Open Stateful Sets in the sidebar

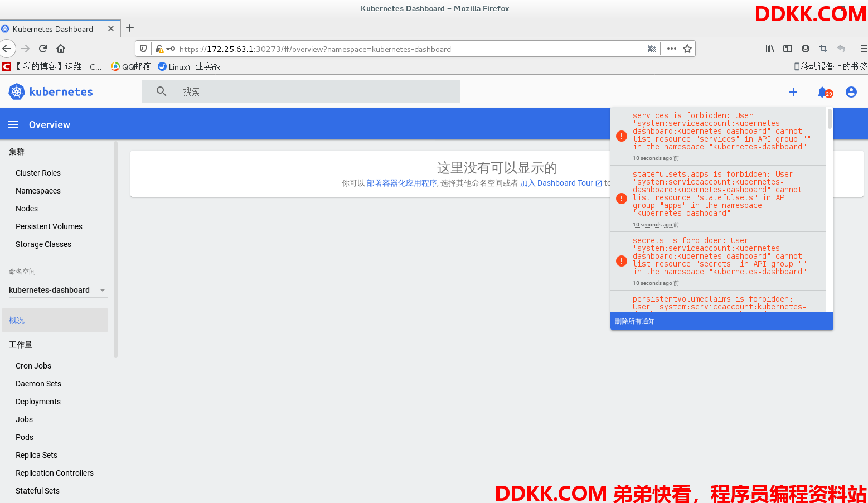[37, 491]
